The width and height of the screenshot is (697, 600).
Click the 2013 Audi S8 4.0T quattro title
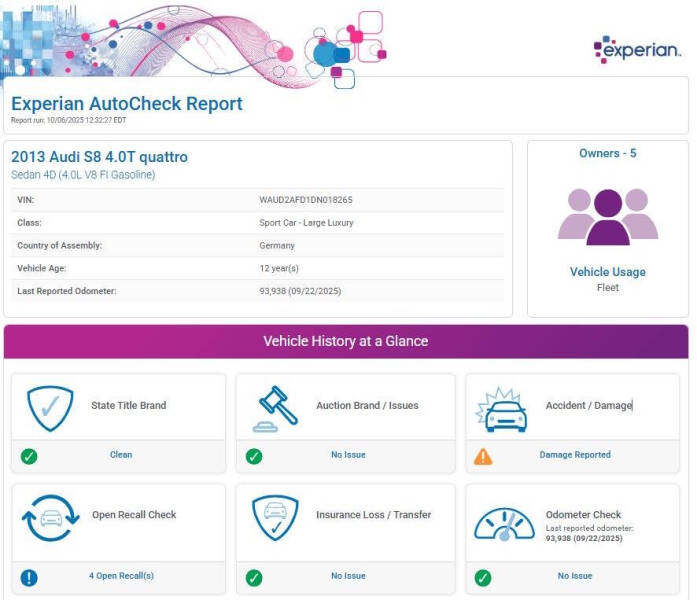(x=99, y=157)
